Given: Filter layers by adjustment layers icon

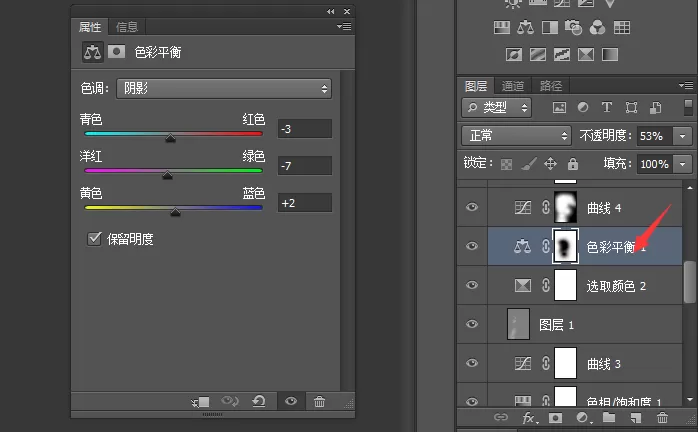Looking at the screenshot, I should 583,107.
